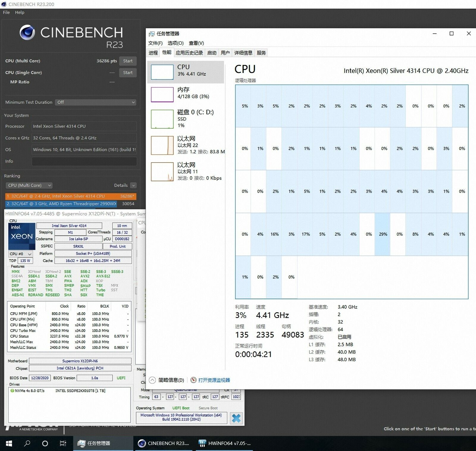The width and height of the screenshot is (476, 451).
Task: Select Ethernet 11 graph thumbnail
Action: point(162,171)
